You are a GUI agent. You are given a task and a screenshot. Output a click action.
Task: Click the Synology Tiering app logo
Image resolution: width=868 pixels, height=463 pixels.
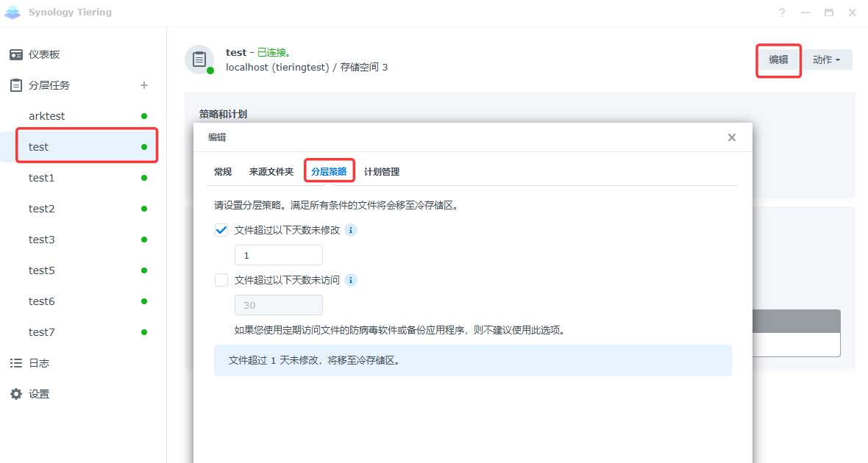[13, 12]
